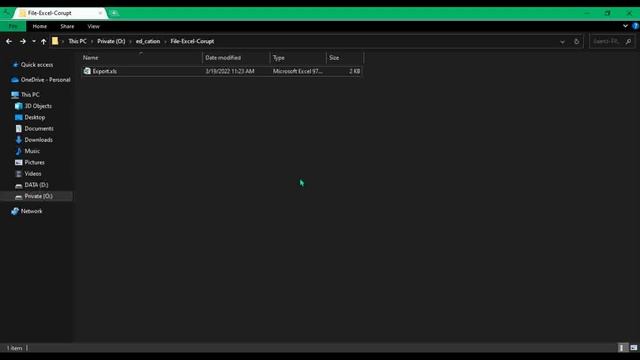Close the File-Excel-Corupt tab

tap(100, 13)
